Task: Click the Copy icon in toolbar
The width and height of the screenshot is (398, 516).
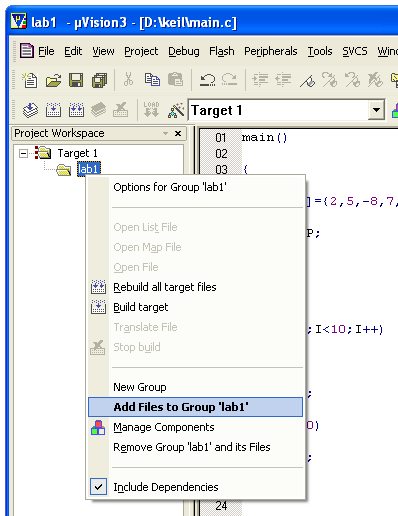Action: click(152, 80)
